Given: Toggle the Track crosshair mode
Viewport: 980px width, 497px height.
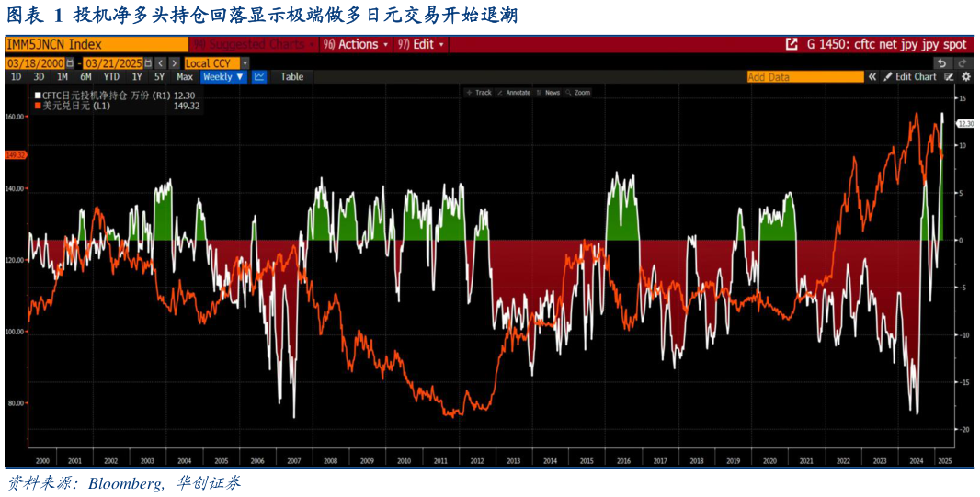Looking at the screenshot, I should [478, 93].
